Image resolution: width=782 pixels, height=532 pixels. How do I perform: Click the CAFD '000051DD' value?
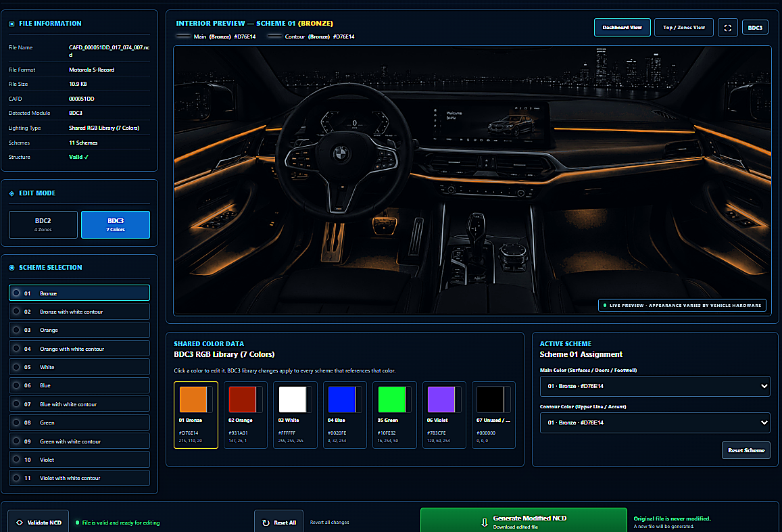(x=82, y=99)
